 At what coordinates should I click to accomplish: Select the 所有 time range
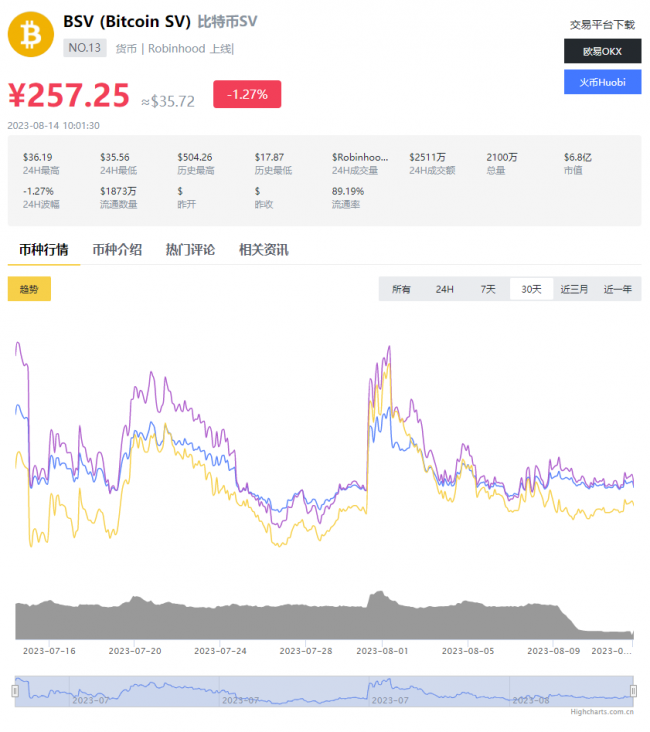pyautogui.click(x=401, y=289)
